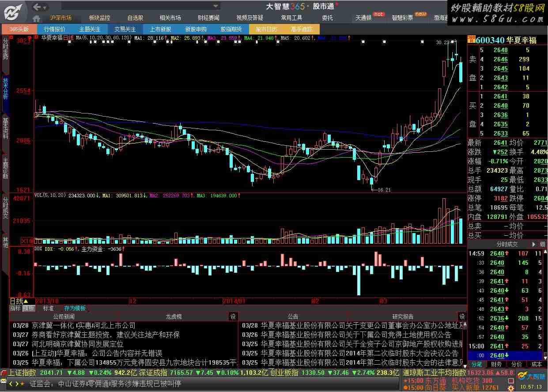
Task: Open the 财经要闻 menu
Action: (208, 18)
